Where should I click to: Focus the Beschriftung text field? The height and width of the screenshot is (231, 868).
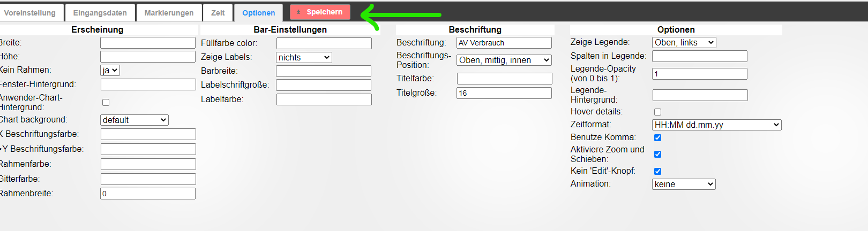504,43
